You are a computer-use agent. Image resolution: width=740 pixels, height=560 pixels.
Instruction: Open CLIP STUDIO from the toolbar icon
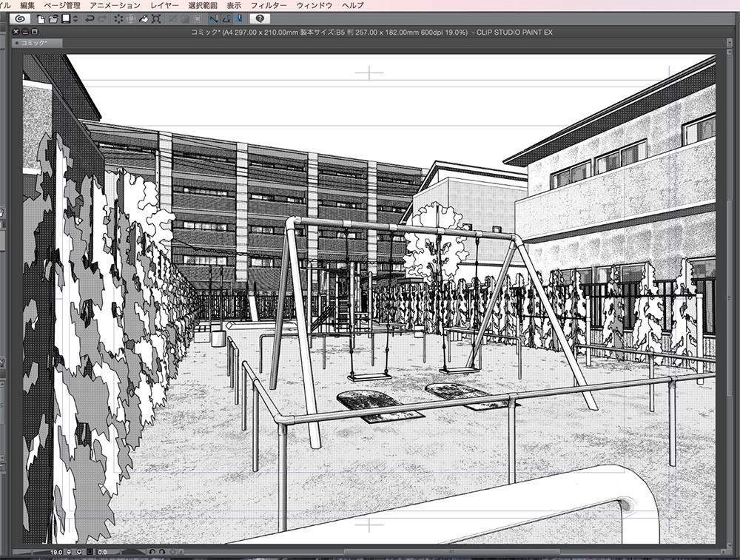coord(18,19)
